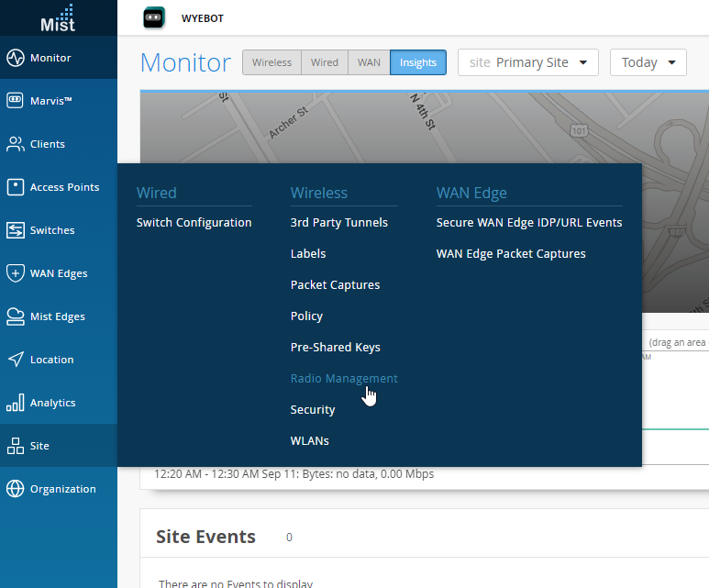The image size is (709, 588).
Task: Open the site Primary Site dropdown
Action: pos(527,62)
